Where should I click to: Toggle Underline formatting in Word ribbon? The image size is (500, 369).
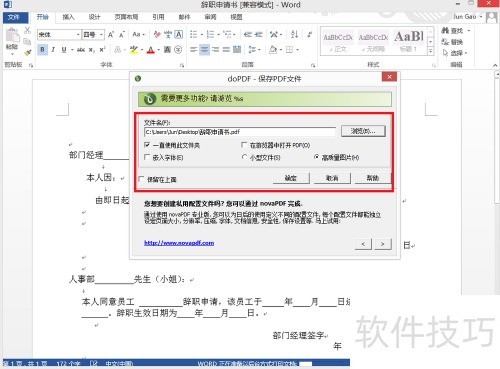click(64, 50)
